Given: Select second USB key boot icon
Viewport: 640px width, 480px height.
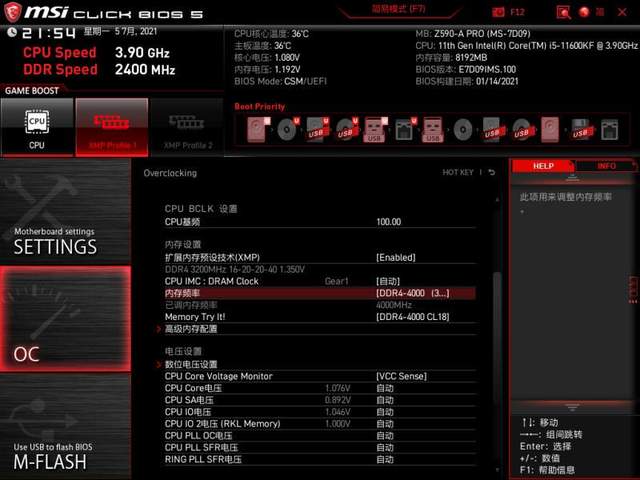Looking at the screenshot, I should coord(433,130).
